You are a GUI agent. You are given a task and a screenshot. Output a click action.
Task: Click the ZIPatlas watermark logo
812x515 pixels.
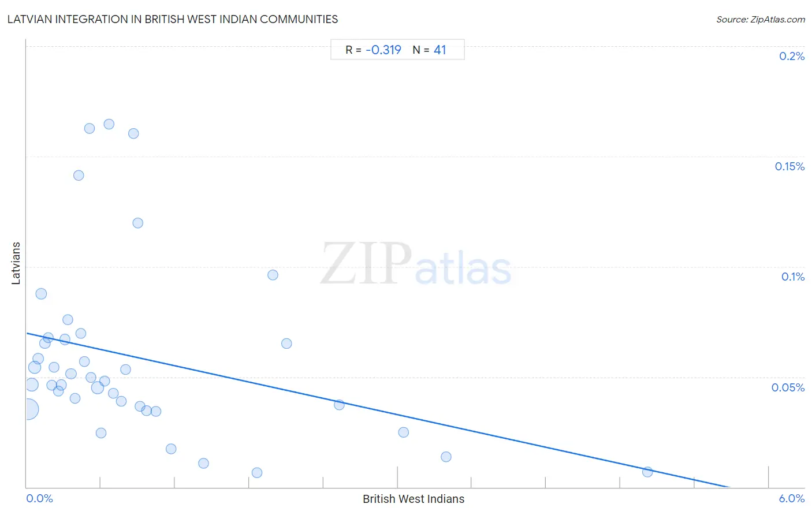(416, 264)
